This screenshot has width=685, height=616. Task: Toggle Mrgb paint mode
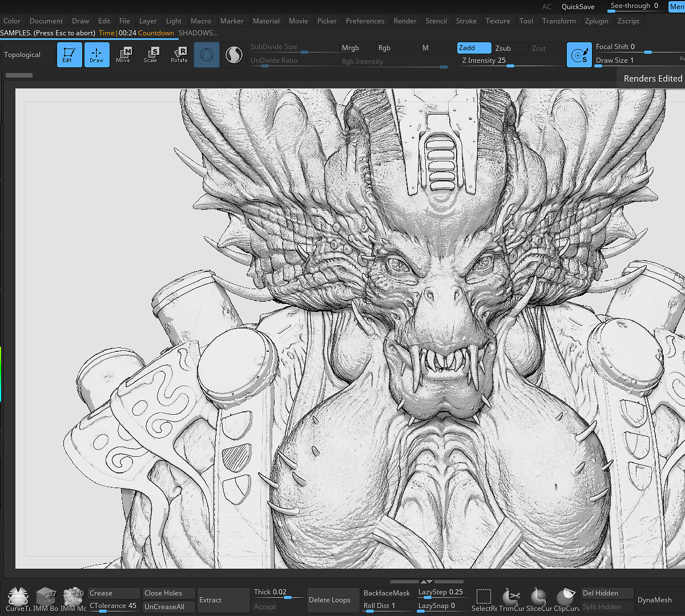point(356,48)
